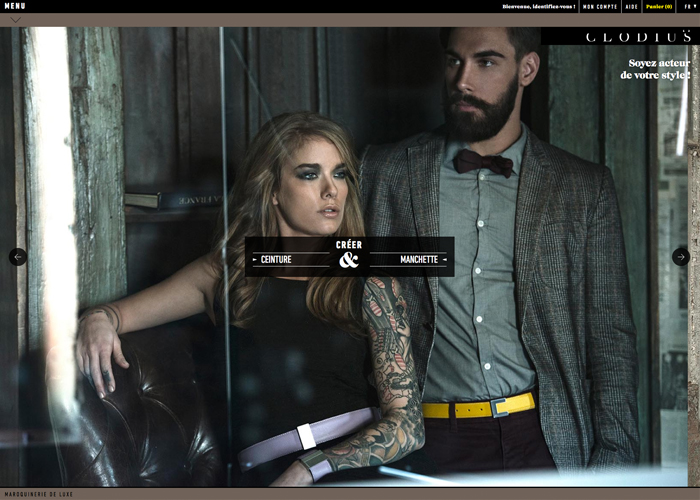
Task: View the Panier (0) cart
Action: click(x=659, y=7)
